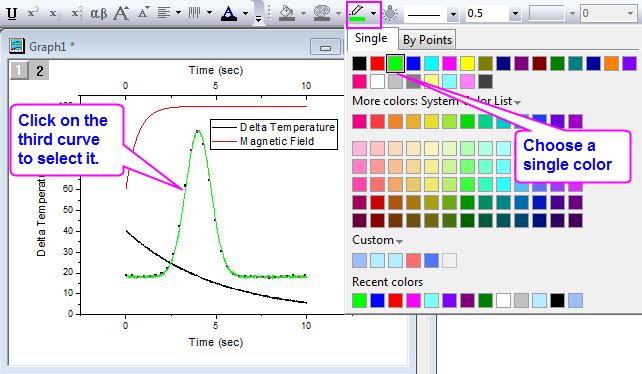This screenshot has height=374, width=642.
Task: Pick magenta from Recent colors
Action: 414,300
